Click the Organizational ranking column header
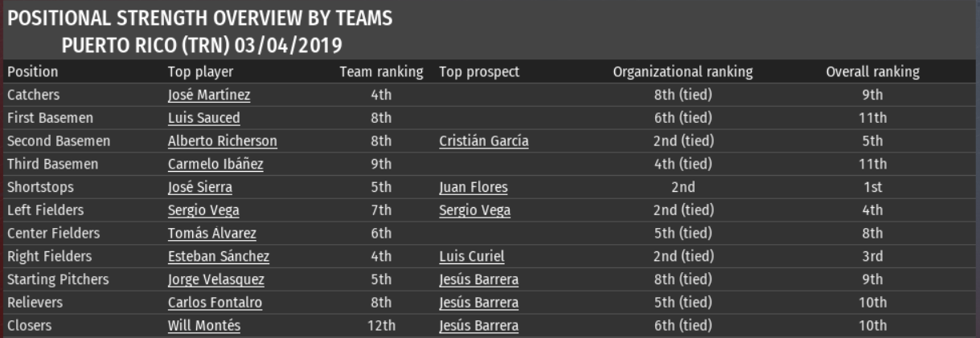The height and width of the screenshot is (338, 980). tap(683, 72)
